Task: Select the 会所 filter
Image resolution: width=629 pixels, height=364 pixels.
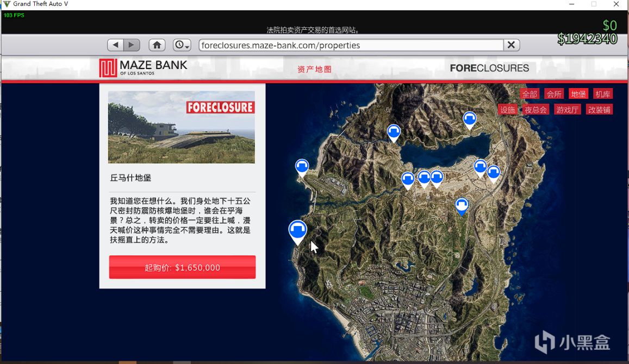Action: [554, 94]
